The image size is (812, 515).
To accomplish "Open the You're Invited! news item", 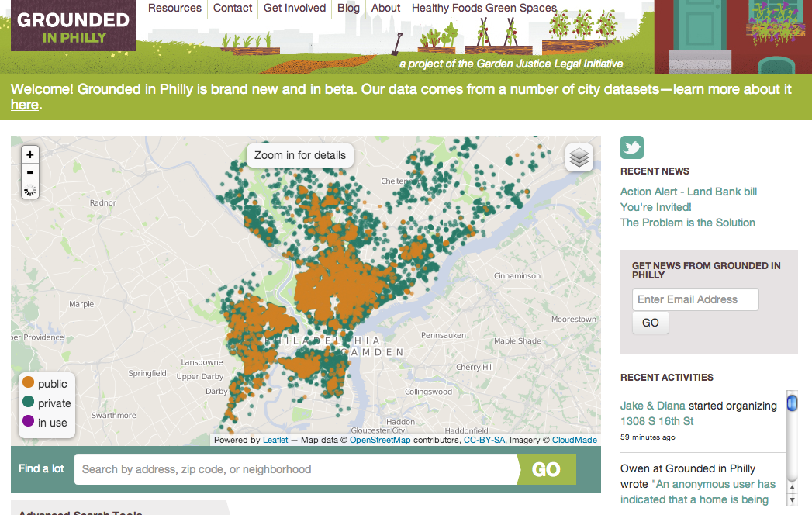I will (x=655, y=207).
